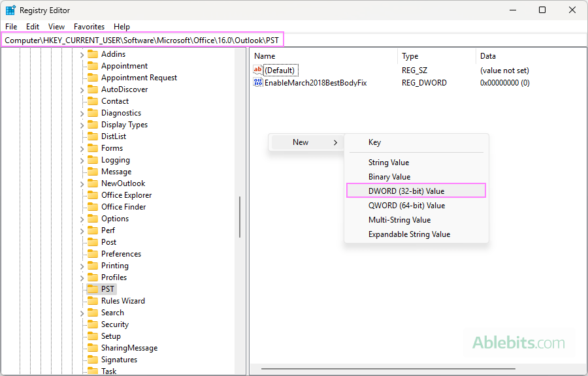
Task: Click the (Default) string value icon
Action: coord(258,70)
